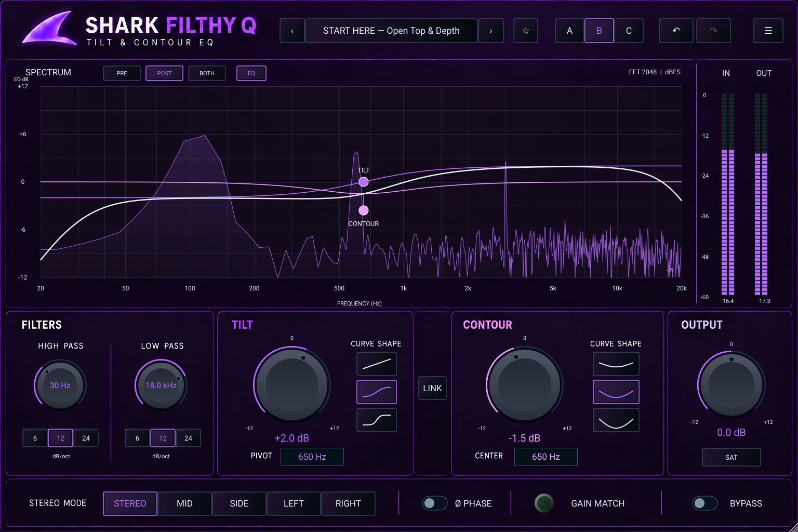The image size is (798, 532).
Task: Switch to B state slot
Action: pyautogui.click(x=599, y=31)
